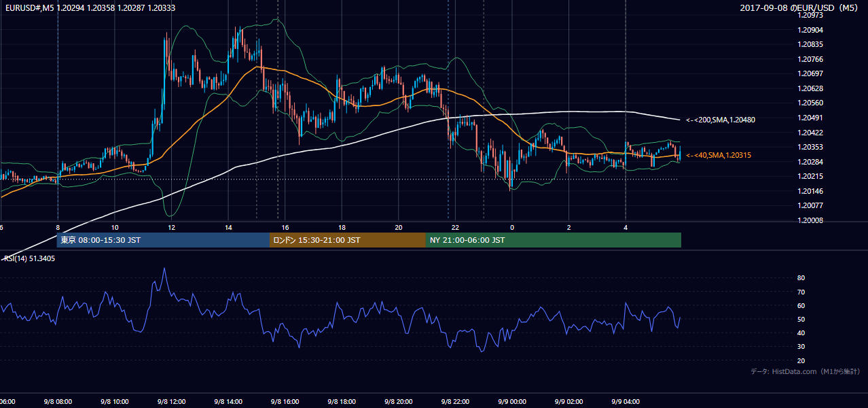The image size is (868, 408).
Task: Click price axis value 1.20491
Action: (811, 118)
